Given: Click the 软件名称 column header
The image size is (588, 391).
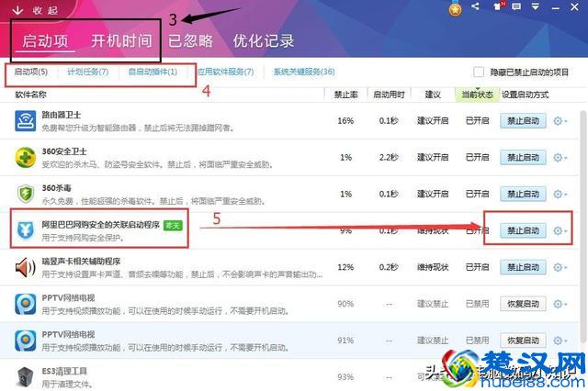Looking at the screenshot, I should click(x=30, y=95).
